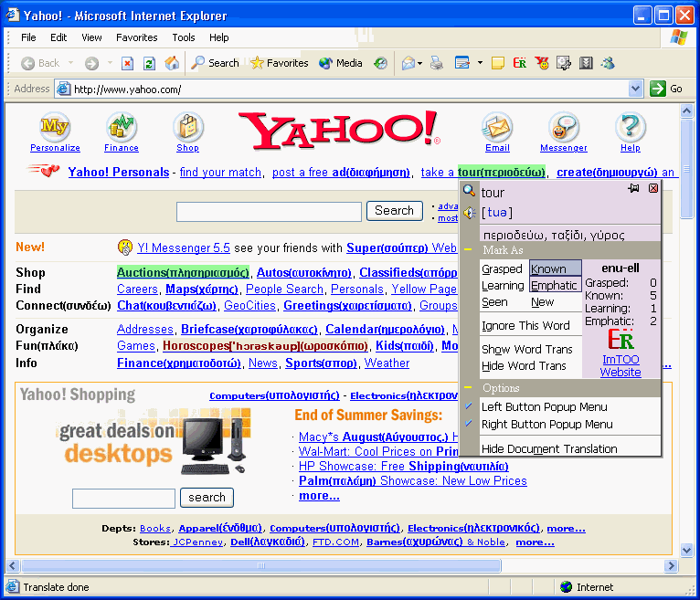
Task: Click the red ER translator toolbar icon
Action: click(x=520, y=63)
